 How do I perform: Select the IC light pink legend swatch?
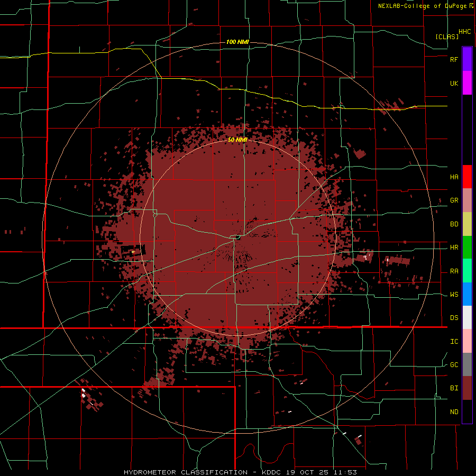(x=467, y=341)
